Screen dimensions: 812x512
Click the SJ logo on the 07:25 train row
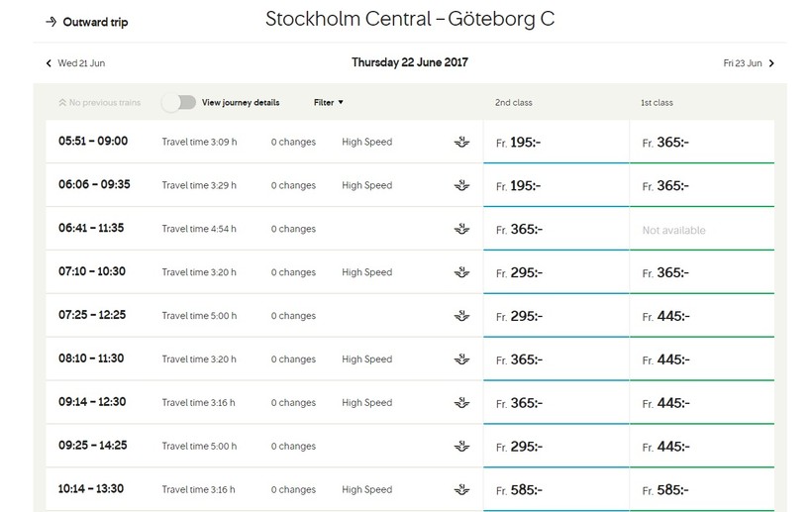tap(461, 316)
